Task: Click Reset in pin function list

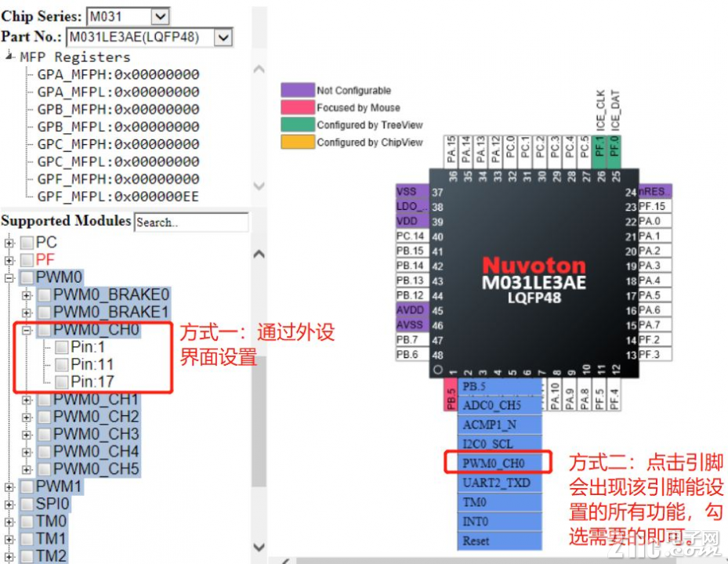Action: [x=500, y=541]
